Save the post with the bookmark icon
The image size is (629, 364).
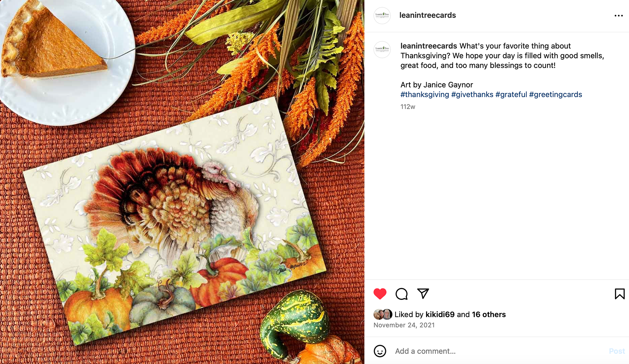(x=619, y=294)
